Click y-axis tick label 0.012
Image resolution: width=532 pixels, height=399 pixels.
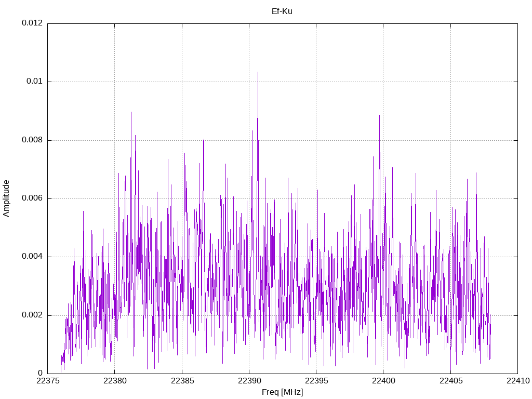[32, 23]
